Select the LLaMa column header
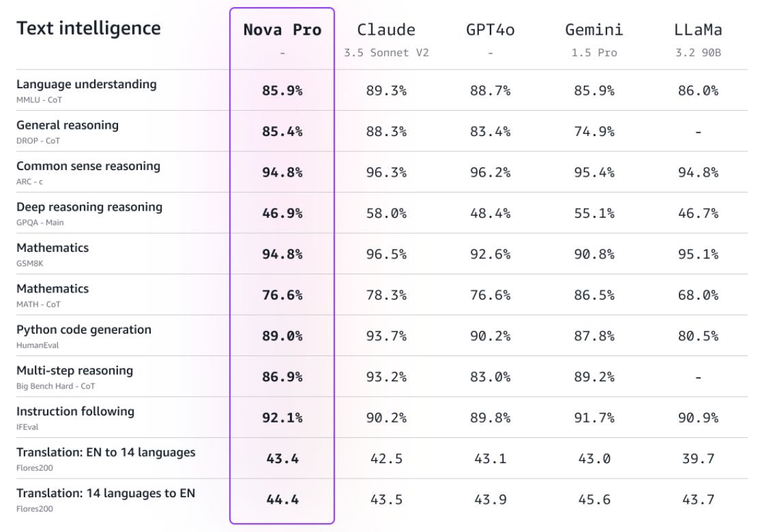This screenshot has width=760, height=532. tap(697, 30)
